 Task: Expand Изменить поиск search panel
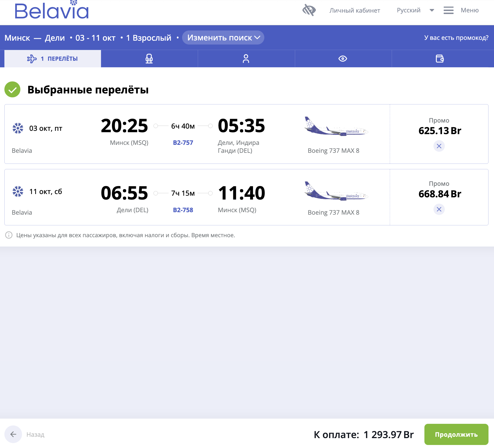pyautogui.click(x=223, y=38)
